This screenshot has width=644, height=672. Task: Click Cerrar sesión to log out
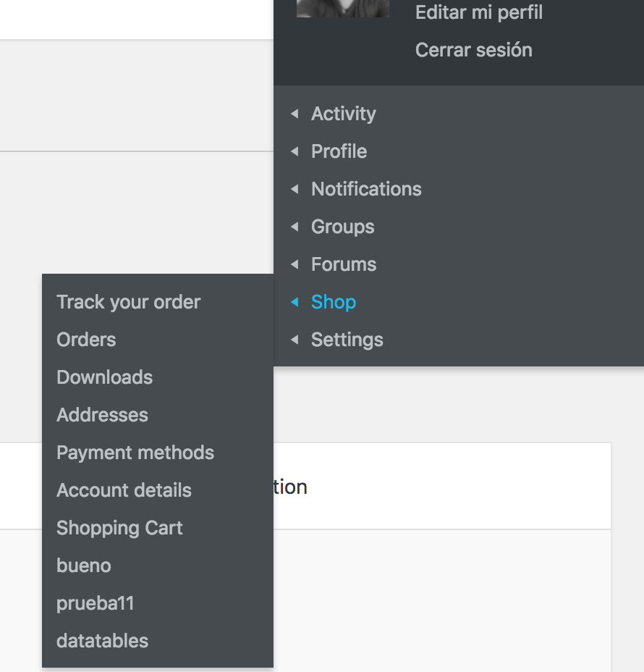point(473,50)
